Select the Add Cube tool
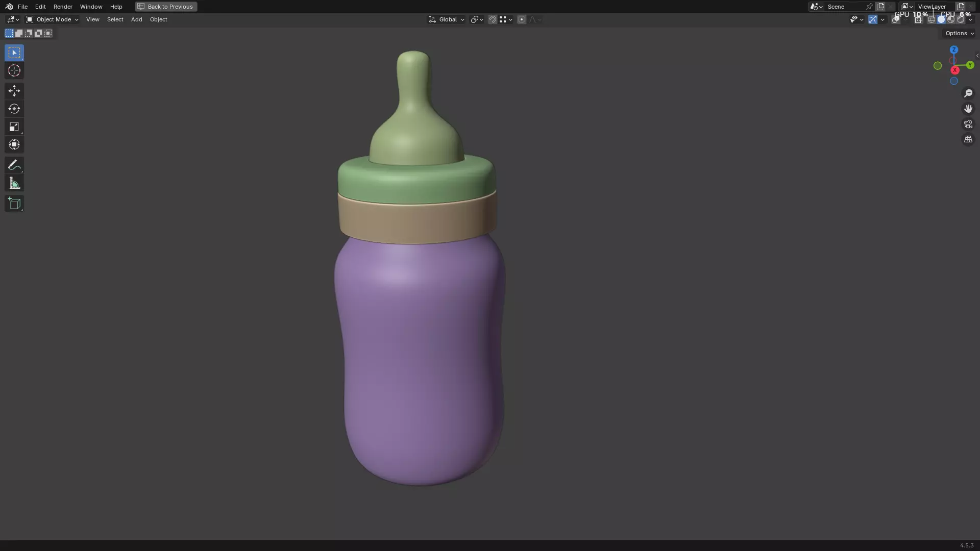This screenshot has width=980, height=551. click(x=14, y=204)
